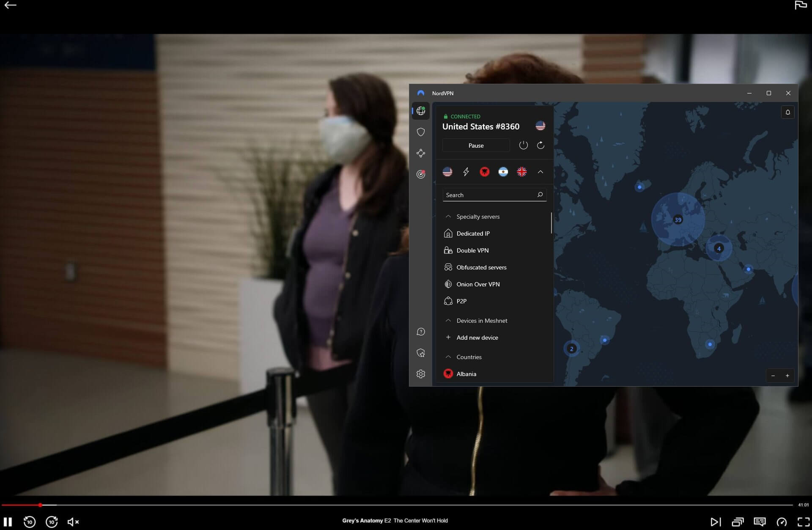This screenshot has height=530, width=812.
Task: Toggle the UK flag server connection
Action: (521, 172)
